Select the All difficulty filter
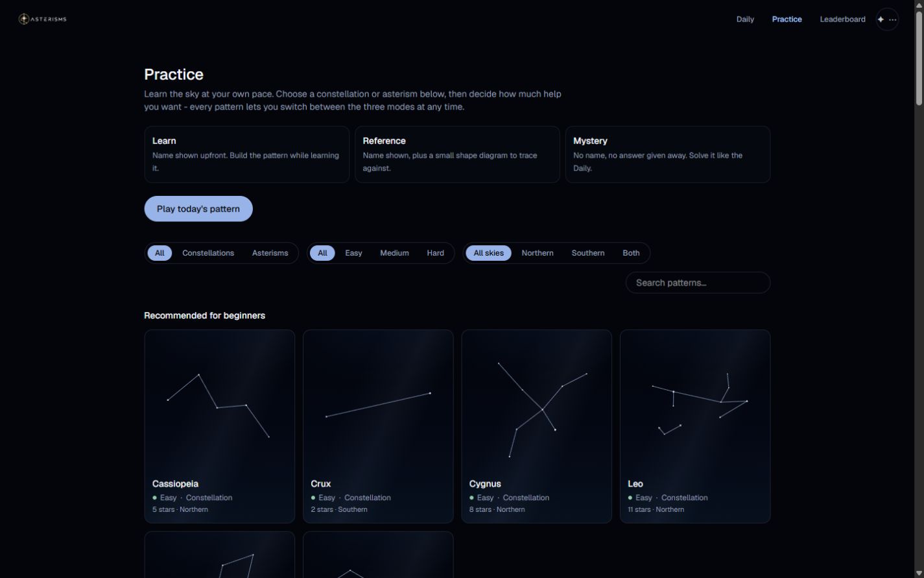This screenshot has height=578, width=924. click(322, 253)
